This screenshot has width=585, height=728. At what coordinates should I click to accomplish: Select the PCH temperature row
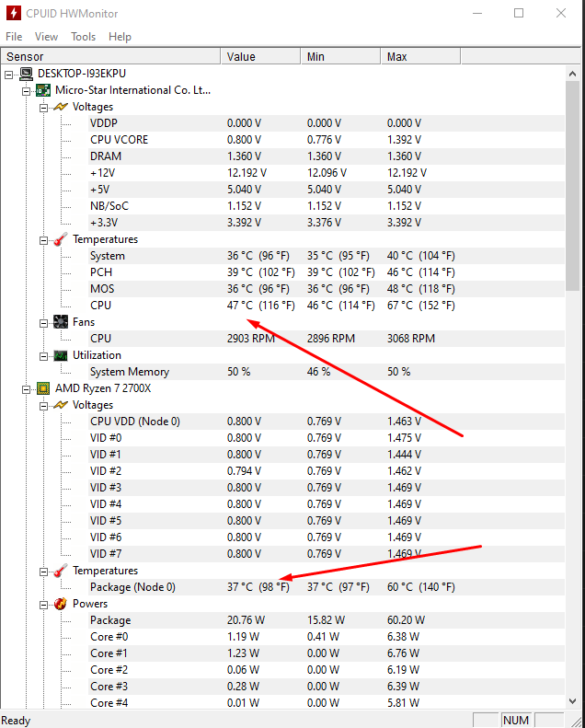[327, 272]
